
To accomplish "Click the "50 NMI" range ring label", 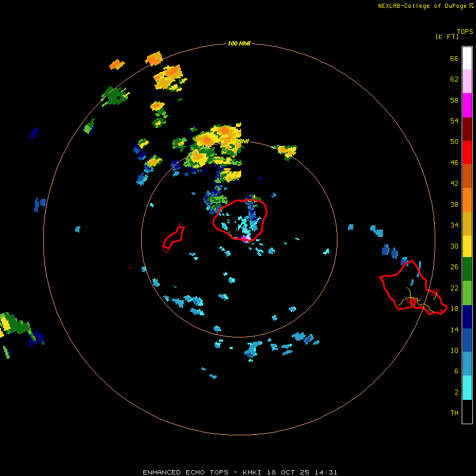I will [239, 141].
